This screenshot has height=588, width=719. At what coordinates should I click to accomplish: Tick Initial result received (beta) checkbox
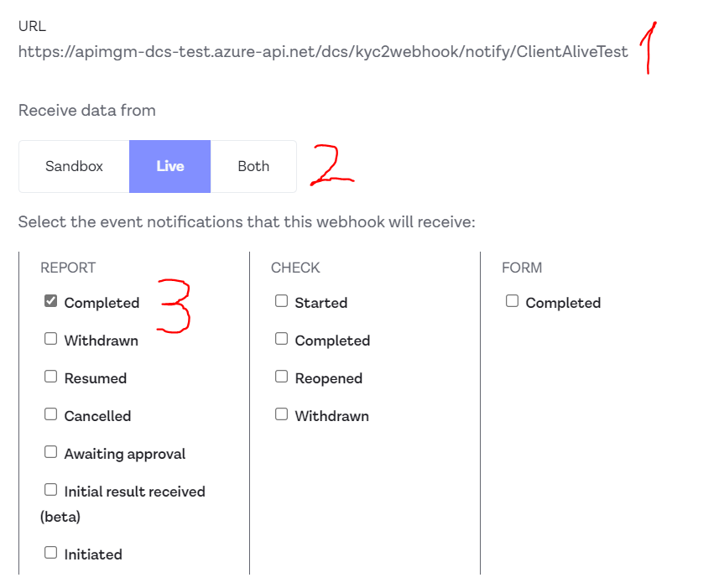tap(51, 490)
